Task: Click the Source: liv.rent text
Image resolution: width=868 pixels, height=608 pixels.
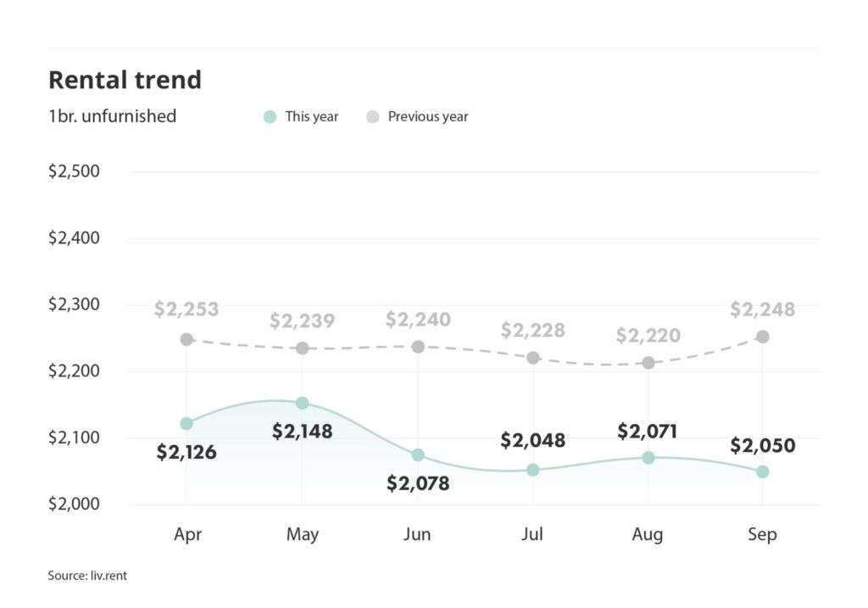Action: (87, 576)
